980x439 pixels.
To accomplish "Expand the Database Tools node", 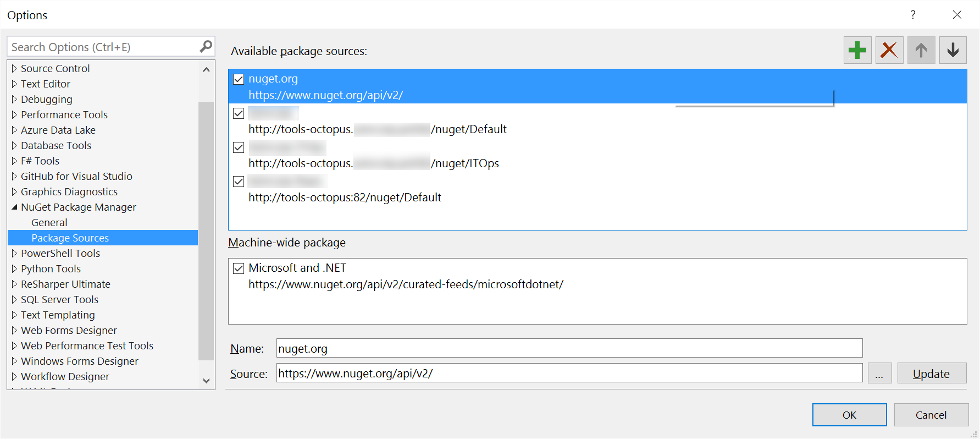I will click(x=14, y=146).
